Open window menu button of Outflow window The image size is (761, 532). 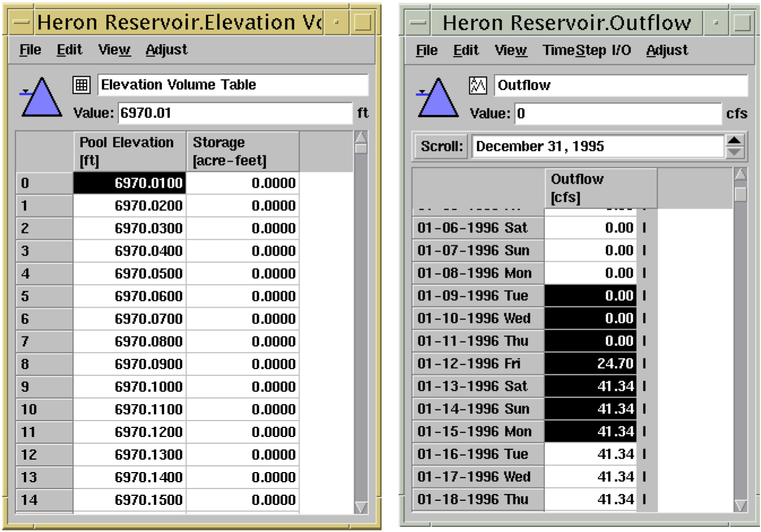(x=418, y=23)
